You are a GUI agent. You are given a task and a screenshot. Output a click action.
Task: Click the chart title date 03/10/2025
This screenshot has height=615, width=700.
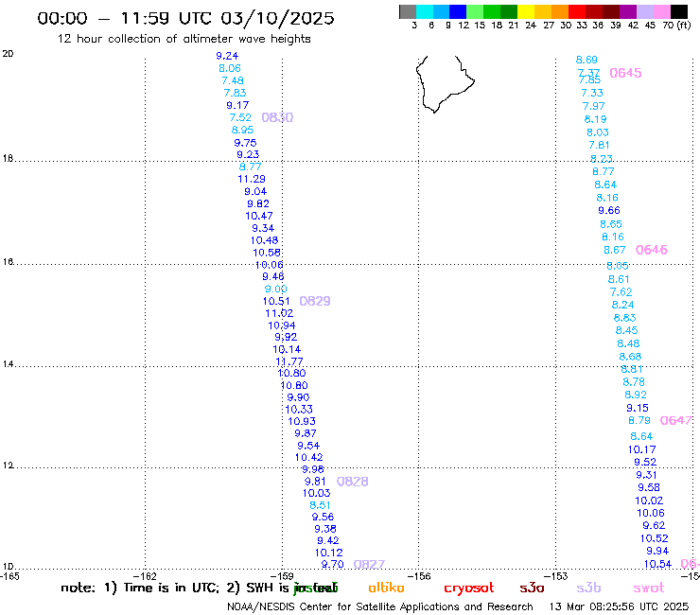(x=277, y=18)
